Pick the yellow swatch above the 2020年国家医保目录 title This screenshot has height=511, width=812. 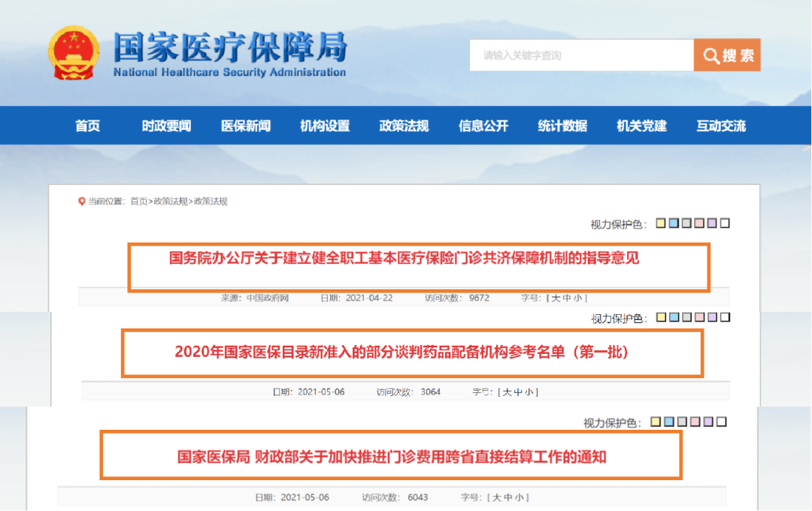(x=662, y=317)
